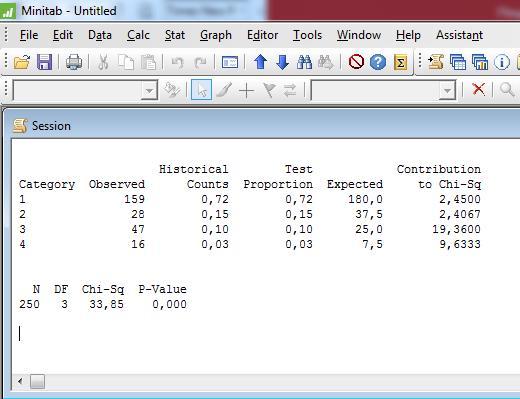520x399 pixels.
Task: Click the Open Project folder icon
Action: 22,62
